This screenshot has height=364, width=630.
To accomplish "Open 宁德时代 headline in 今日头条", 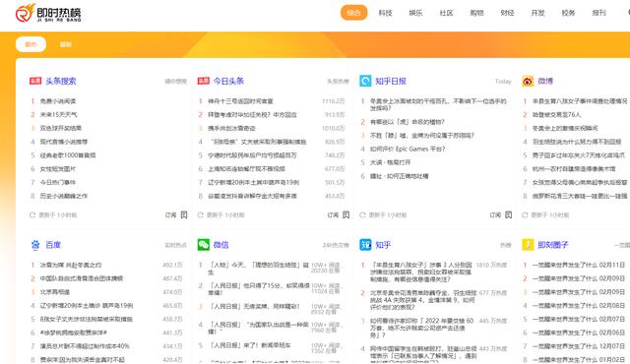I will pyautogui.click(x=252, y=155).
